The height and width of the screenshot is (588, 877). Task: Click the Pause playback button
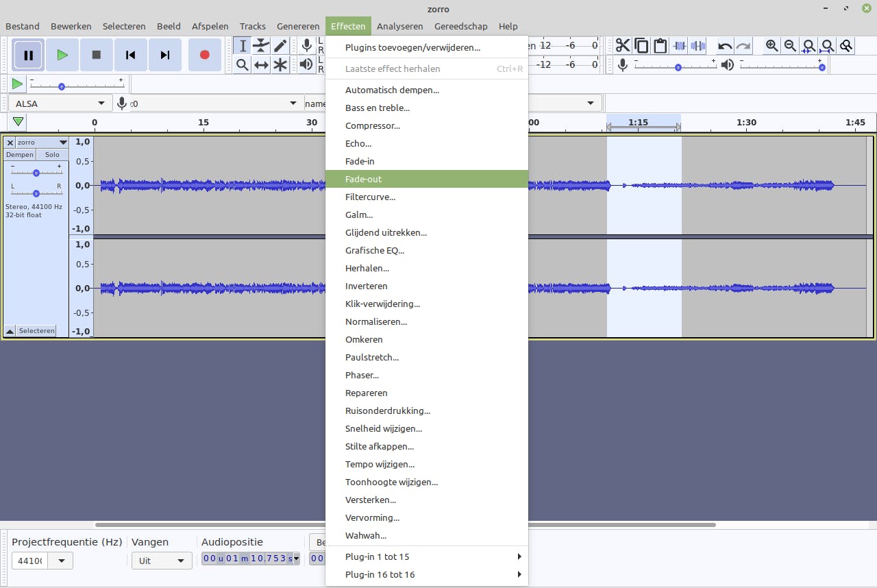[x=28, y=55]
